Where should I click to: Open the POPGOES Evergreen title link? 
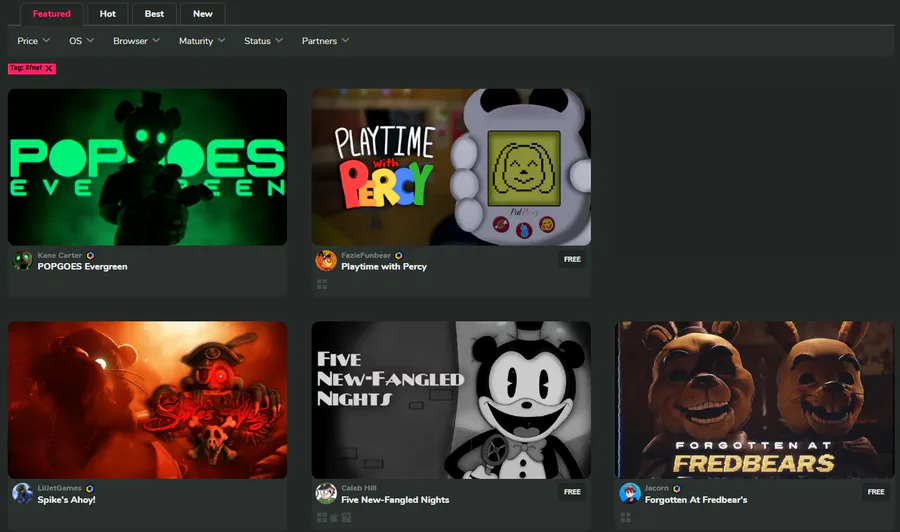[x=83, y=266]
